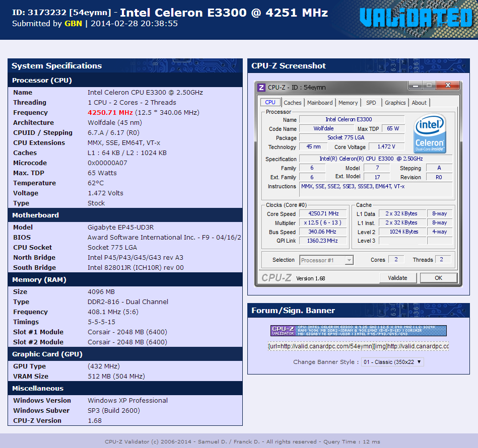Click the DDR2-816 - Dual Channel value
Image resolution: width=478 pixels, height=448 pixels.
coord(128,302)
